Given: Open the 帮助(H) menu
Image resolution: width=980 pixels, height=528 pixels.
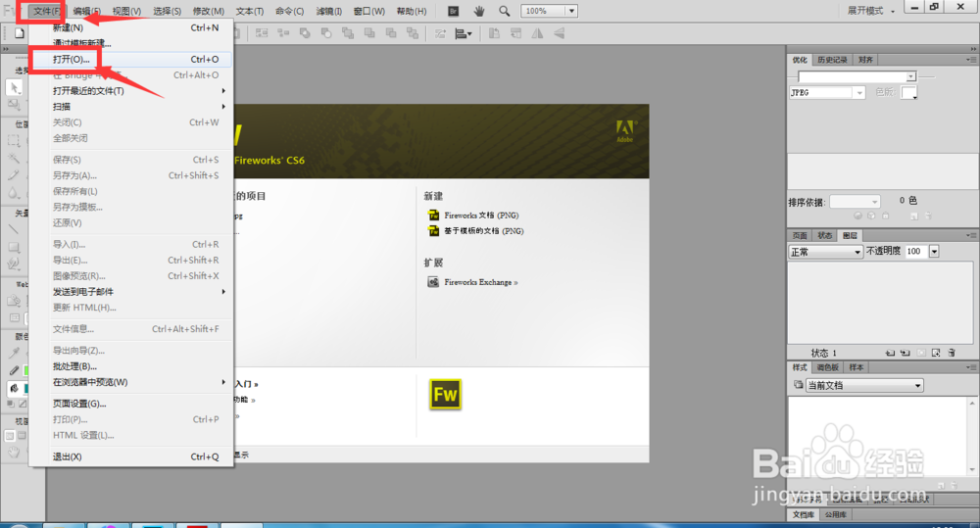Looking at the screenshot, I should point(412,11).
